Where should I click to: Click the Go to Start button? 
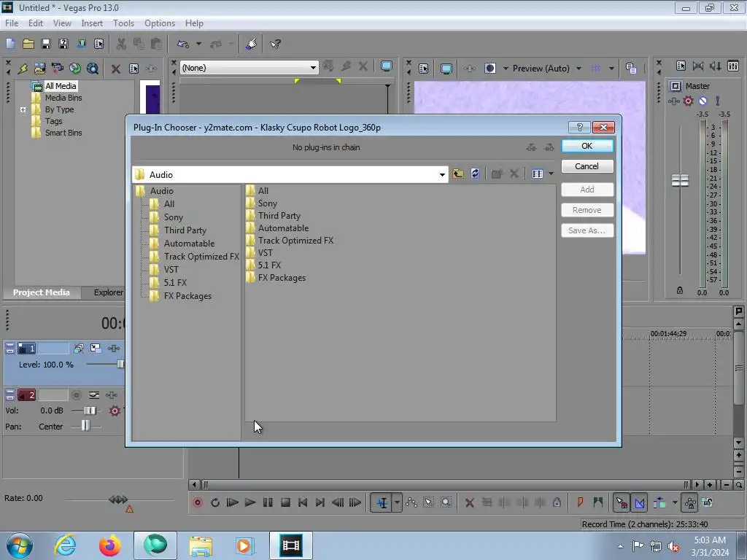tap(303, 502)
